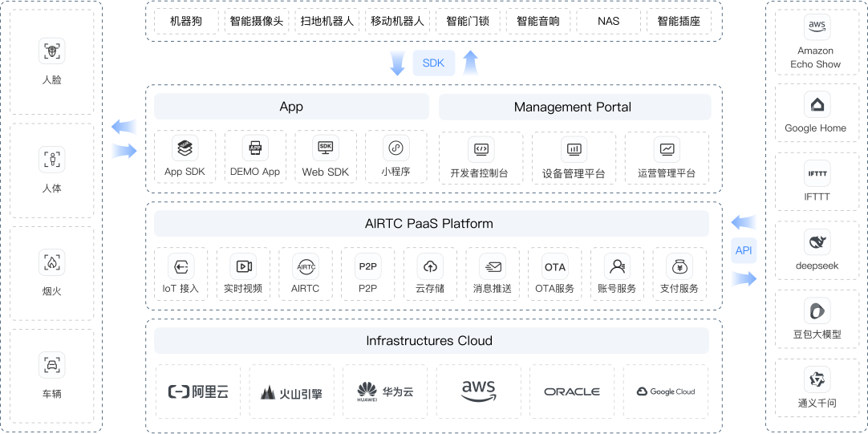Click the 支付服务 money bag icon
The image size is (868, 434).
coord(679,267)
